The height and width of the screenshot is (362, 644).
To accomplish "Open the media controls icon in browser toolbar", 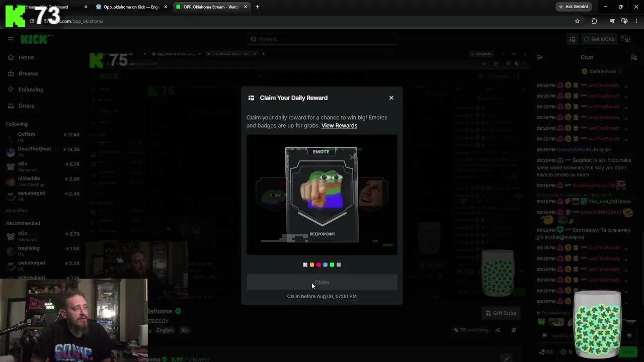I will tap(612, 21).
